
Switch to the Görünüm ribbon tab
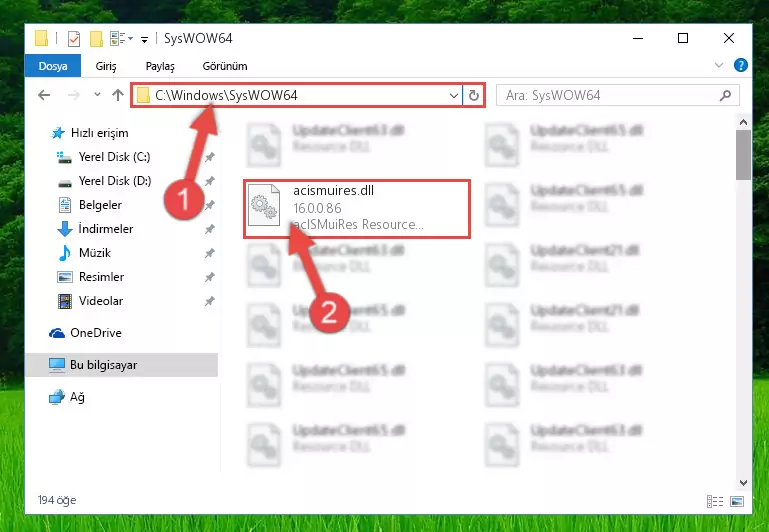(225, 66)
